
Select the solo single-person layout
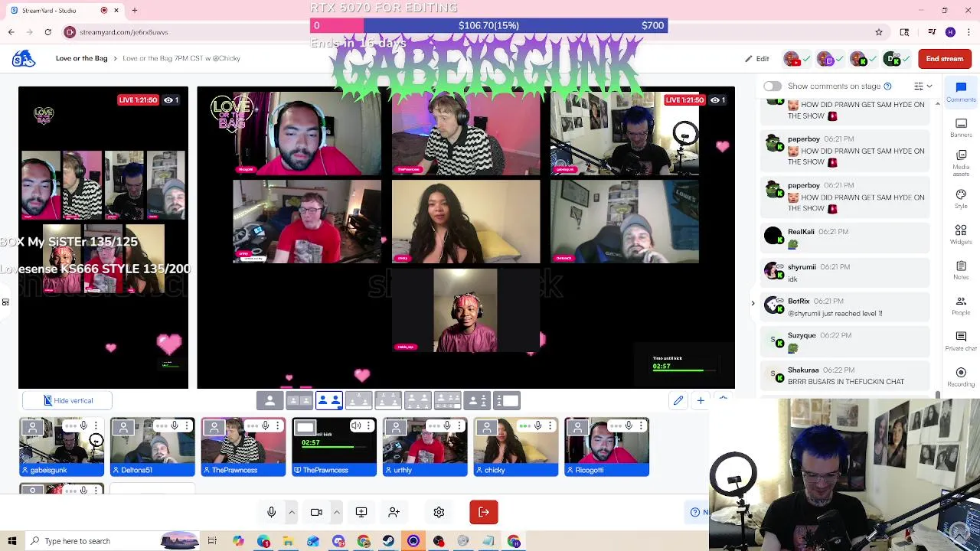coord(269,400)
